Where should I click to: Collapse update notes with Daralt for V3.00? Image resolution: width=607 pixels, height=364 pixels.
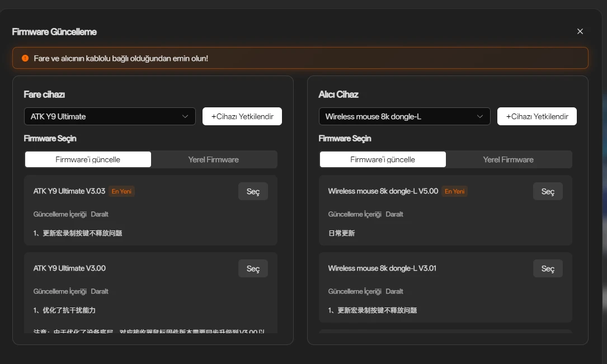100,291
